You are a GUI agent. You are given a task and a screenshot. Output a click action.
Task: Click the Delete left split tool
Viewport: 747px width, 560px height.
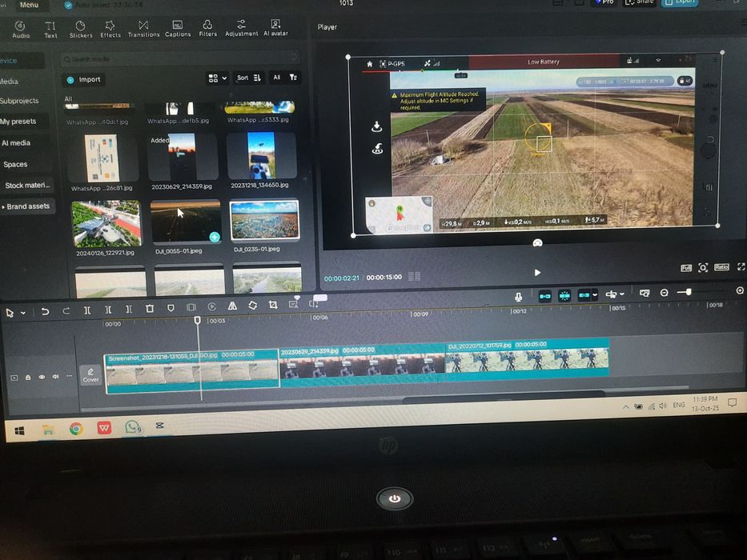click(x=108, y=310)
